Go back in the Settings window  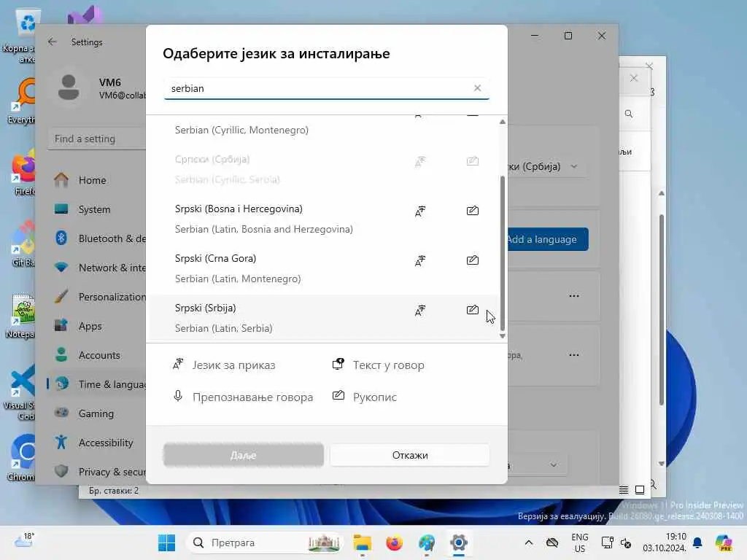coord(53,42)
